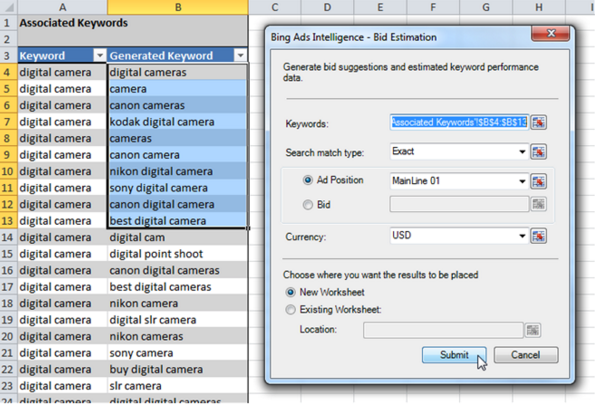Click cell 'sony digital camera'
The image size is (595, 406).
tap(178, 188)
